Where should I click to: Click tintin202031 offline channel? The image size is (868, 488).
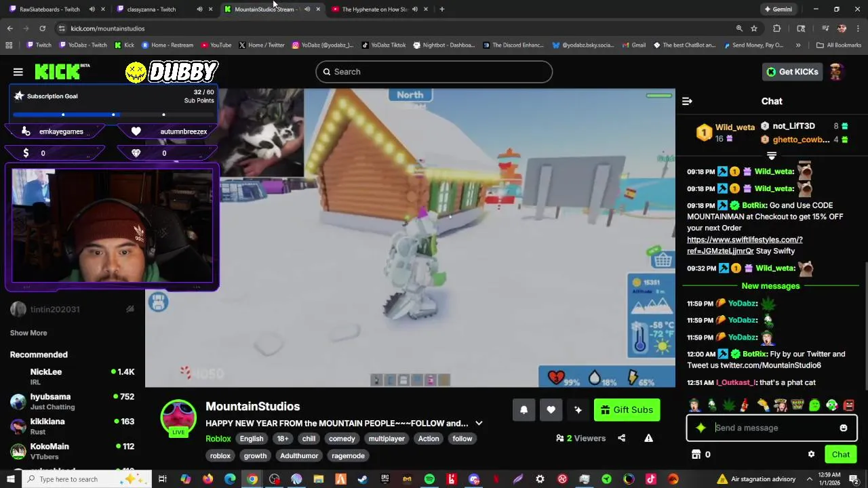click(x=73, y=309)
